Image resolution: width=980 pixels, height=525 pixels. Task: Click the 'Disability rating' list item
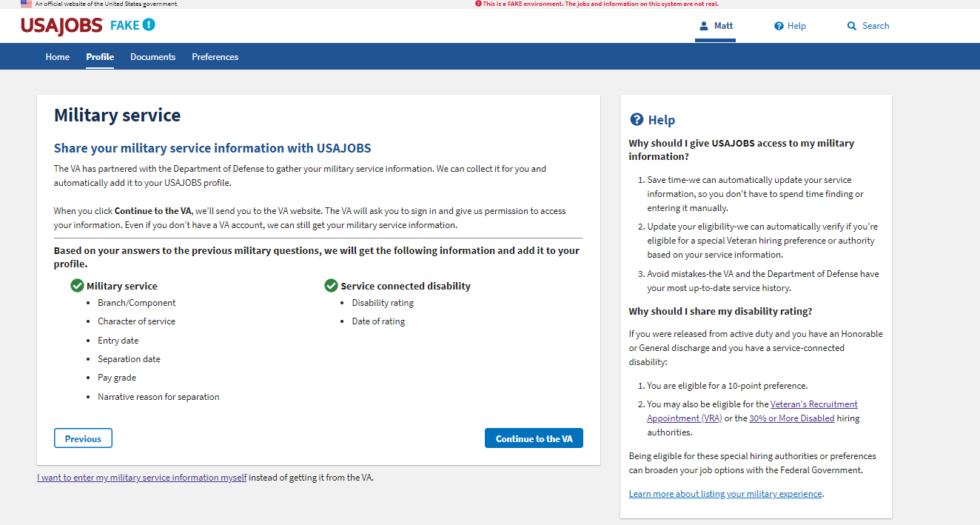383,303
